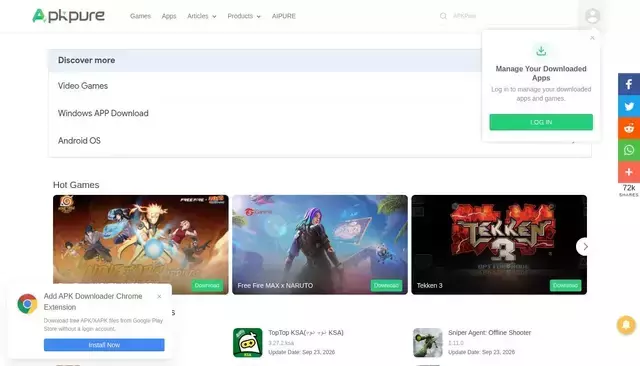Viewport: 640px width, 366px height.
Task: Download the first Naruto Free Fire card
Action: (207, 285)
